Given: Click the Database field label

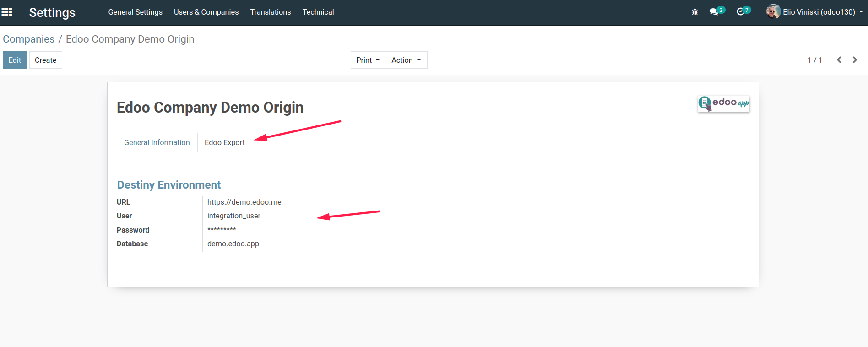Looking at the screenshot, I should [x=132, y=244].
